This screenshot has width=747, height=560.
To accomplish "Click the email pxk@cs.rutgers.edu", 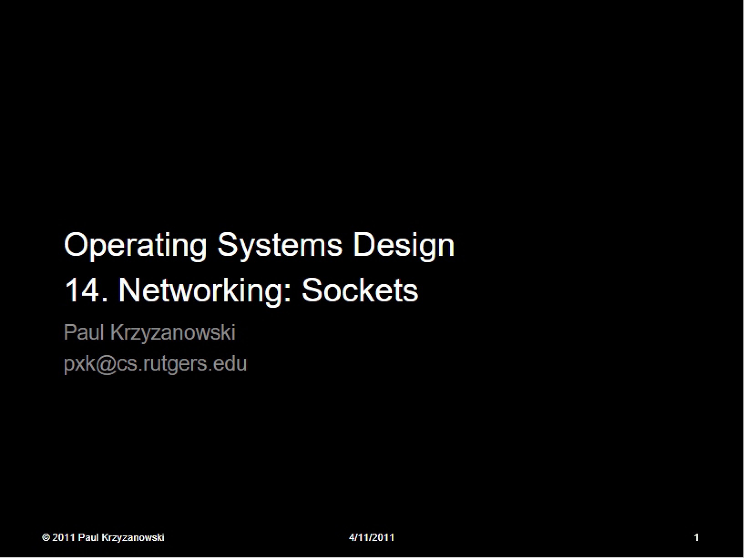I will [x=155, y=364].
